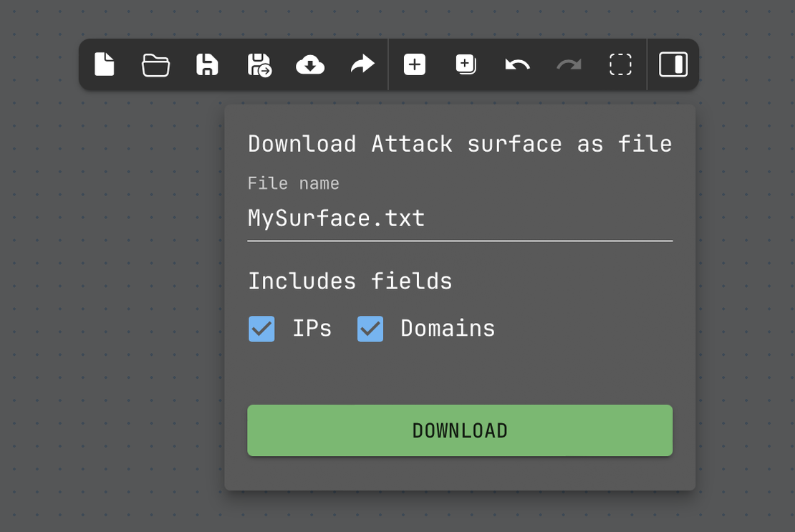The image size is (795, 532).
Task: Open an existing file from the toolbar
Action: 155,64
